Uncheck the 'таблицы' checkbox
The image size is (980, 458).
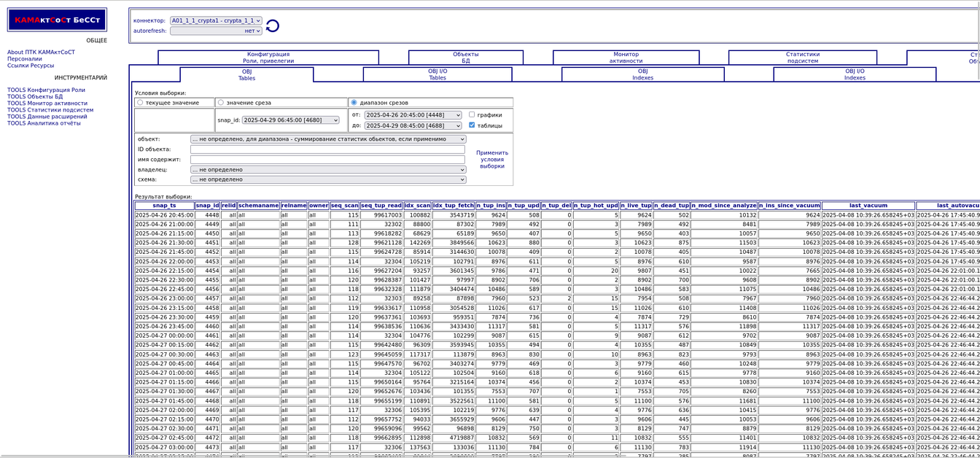pyautogui.click(x=472, y=125)
